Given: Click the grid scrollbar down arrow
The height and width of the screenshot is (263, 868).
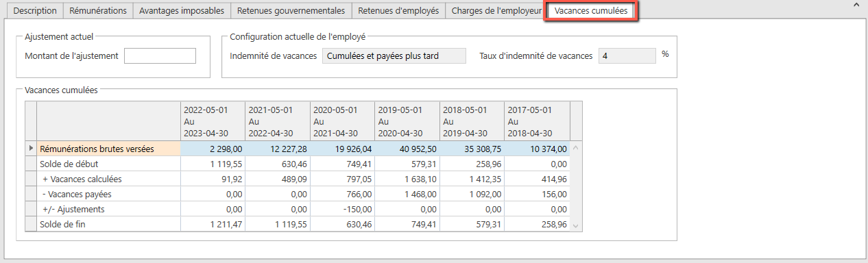Looking at the screenshot, I should pos(575,225).
